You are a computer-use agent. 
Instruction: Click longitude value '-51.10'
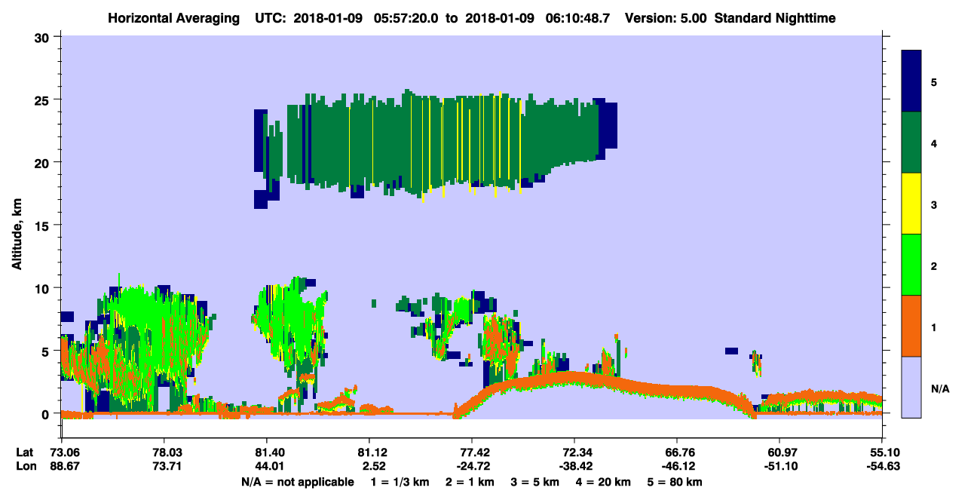(x=779, y=465)
